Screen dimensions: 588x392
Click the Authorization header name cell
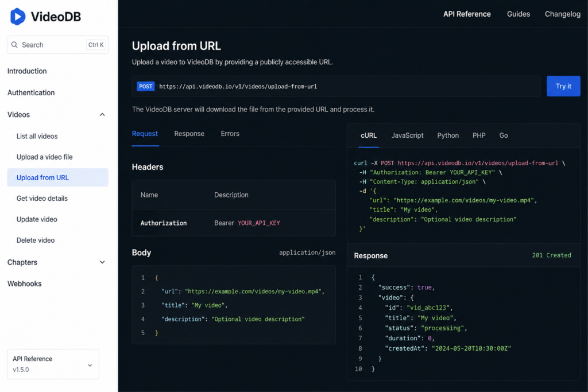coord(164,223)
